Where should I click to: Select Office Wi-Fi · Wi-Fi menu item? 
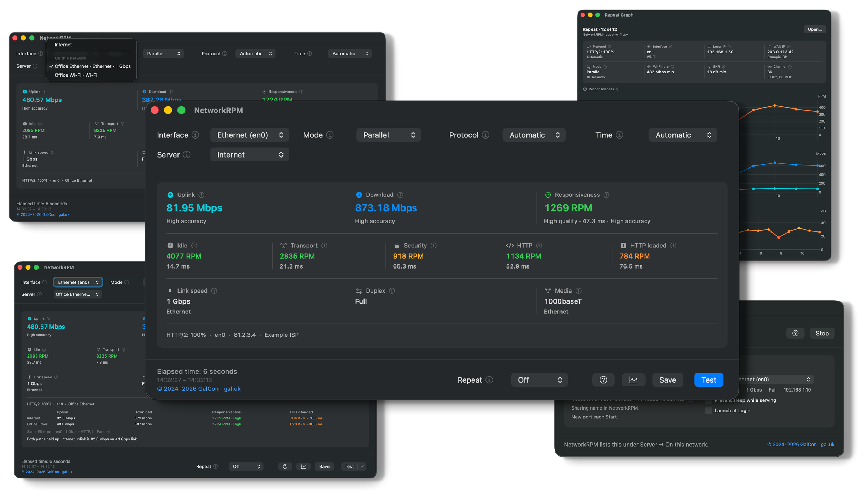tap(91, 75)
